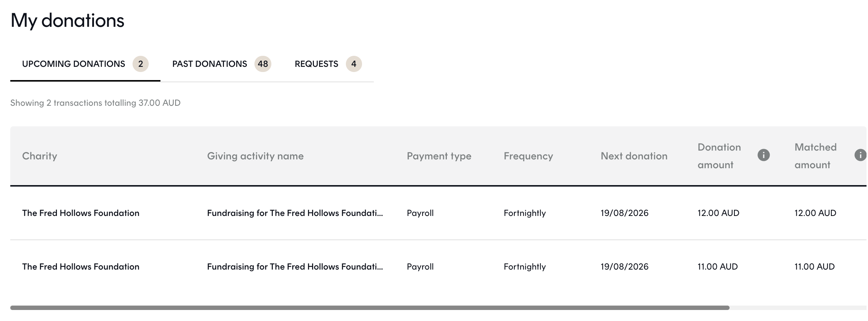The image size is (868, 321).
Task: Click the Upcoming Donations count badge 2
Action: pyautogui.click(x=141, y=64)
